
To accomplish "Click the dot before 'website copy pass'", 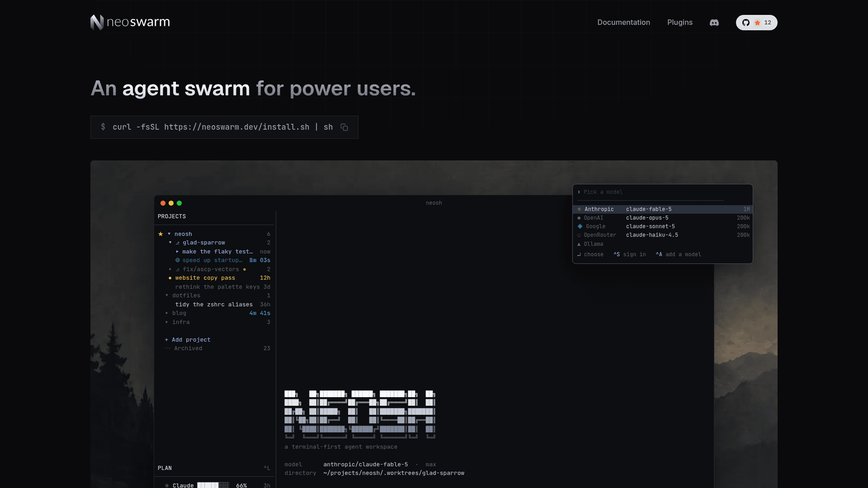I will (x=170, y=278).
